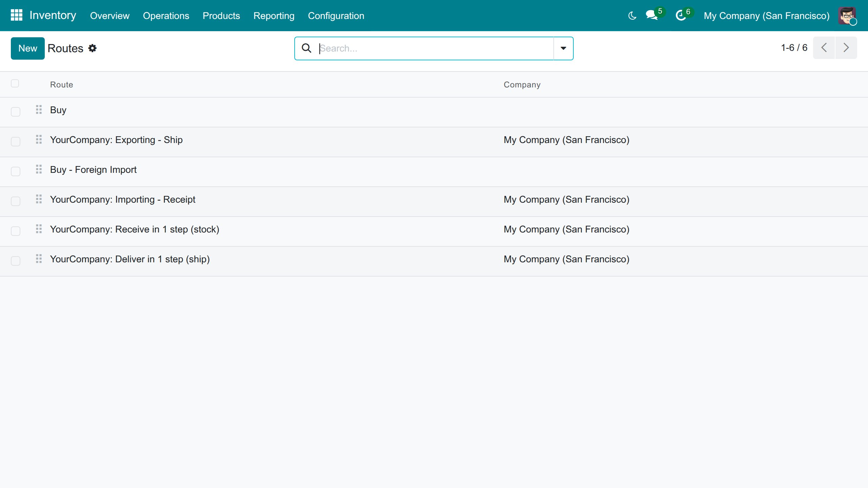Open 'YourCompany: Importing - Receipt' route

(123, 199)
